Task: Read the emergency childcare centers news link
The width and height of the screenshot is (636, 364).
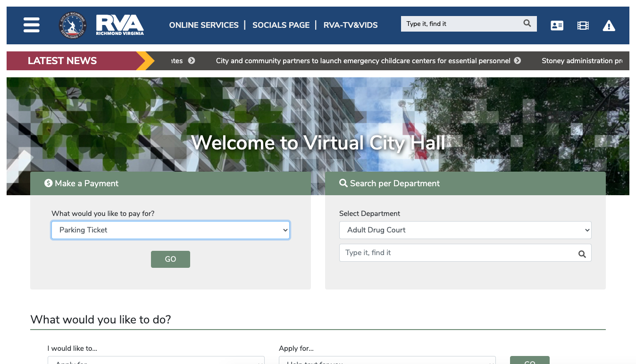Action: [363, 61]
